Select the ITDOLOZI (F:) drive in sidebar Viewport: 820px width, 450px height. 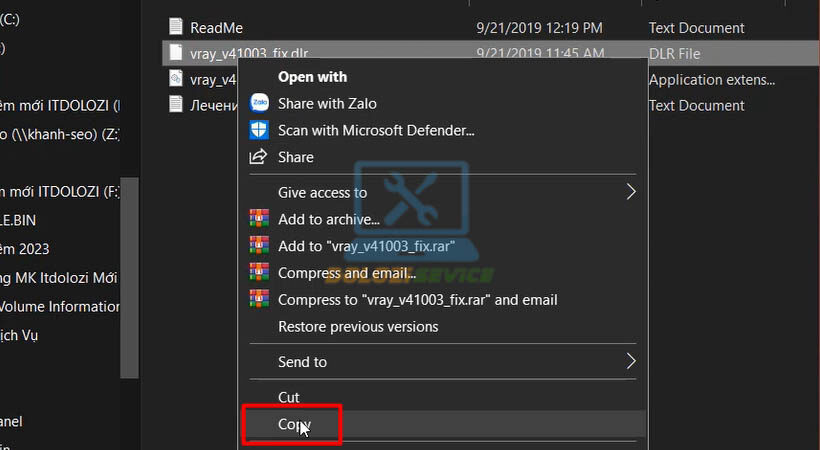58,192
